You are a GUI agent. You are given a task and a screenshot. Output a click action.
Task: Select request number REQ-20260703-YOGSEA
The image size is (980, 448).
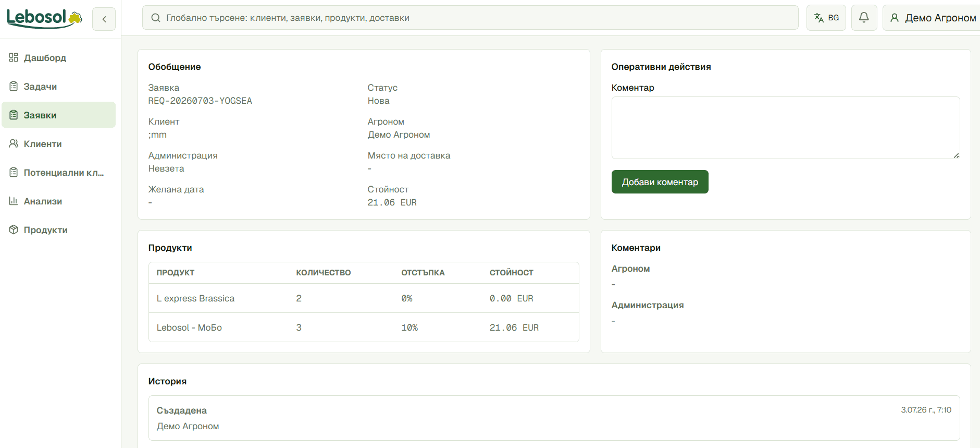point(200,101)
